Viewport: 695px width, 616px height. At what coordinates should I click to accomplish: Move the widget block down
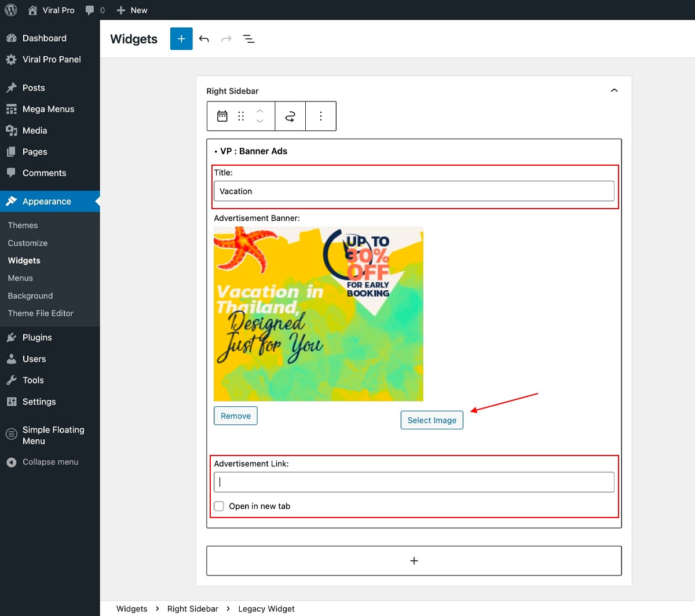260,122
